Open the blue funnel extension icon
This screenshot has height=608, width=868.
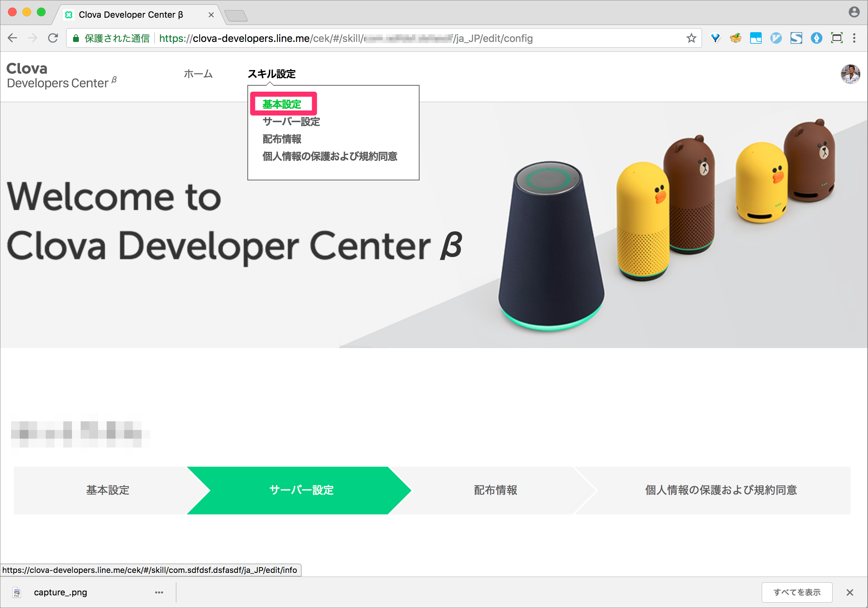pyautogui.click(x=715, y=38)
